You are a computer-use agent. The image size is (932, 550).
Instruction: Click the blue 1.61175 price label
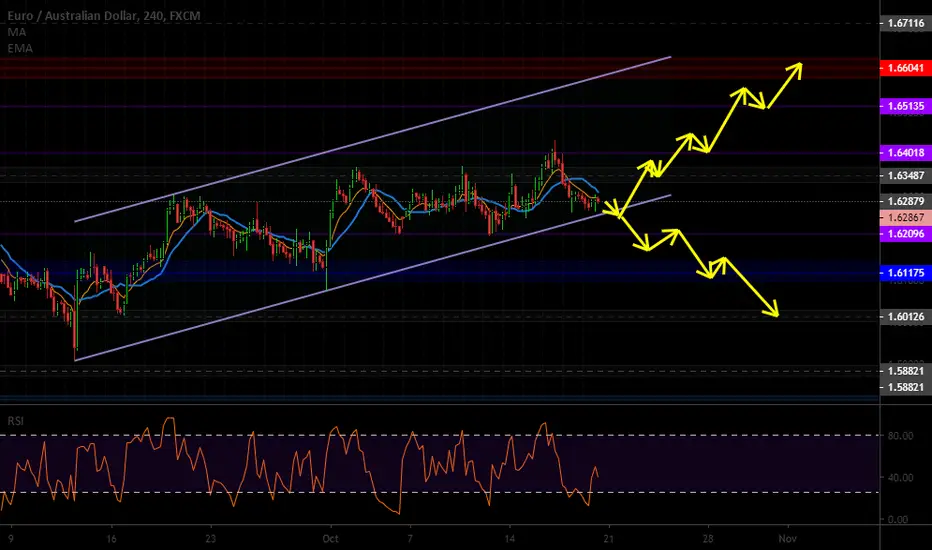click(x=906, y=273)
